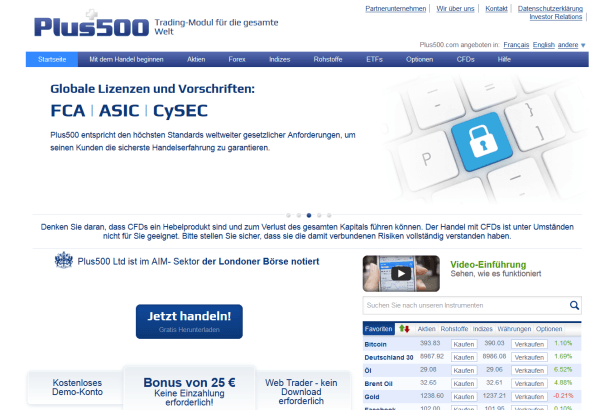Viewport: 600px width, 410px height.
Task: Open the Startseite menu item
Action: tap(52, 59)
